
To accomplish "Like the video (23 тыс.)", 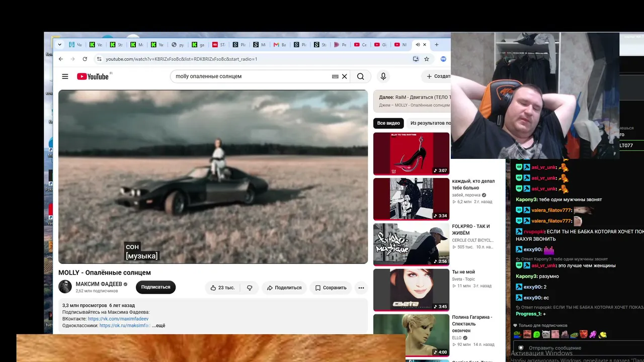I will point(222,288).
